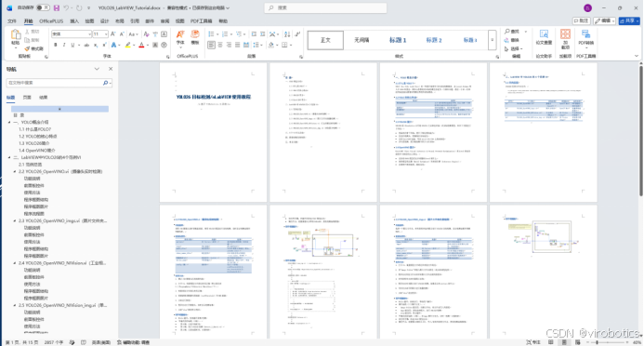
Task: Click the show paragraph marks icon
Action: tap(297, 34)
